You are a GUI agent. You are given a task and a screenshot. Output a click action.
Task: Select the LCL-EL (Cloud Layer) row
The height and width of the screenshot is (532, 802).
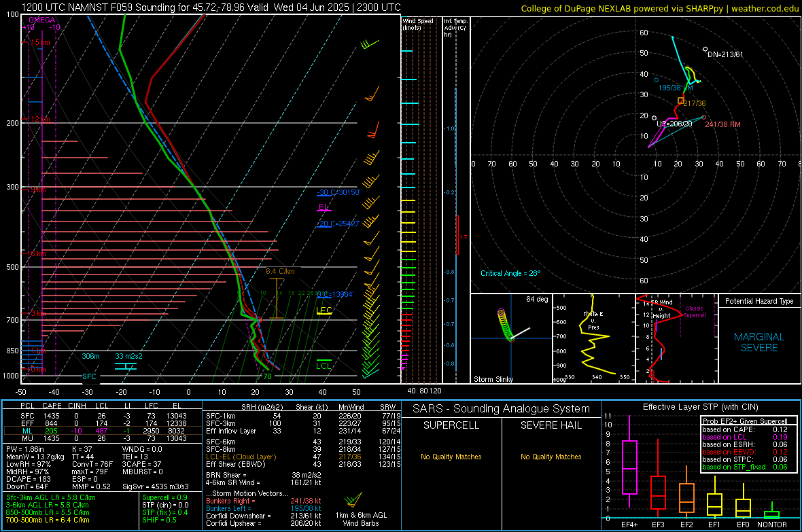click(303, 457)
